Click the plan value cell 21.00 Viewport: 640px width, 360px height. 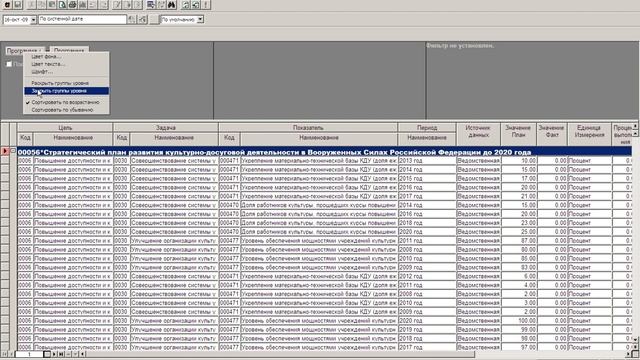tap(519, 196)
